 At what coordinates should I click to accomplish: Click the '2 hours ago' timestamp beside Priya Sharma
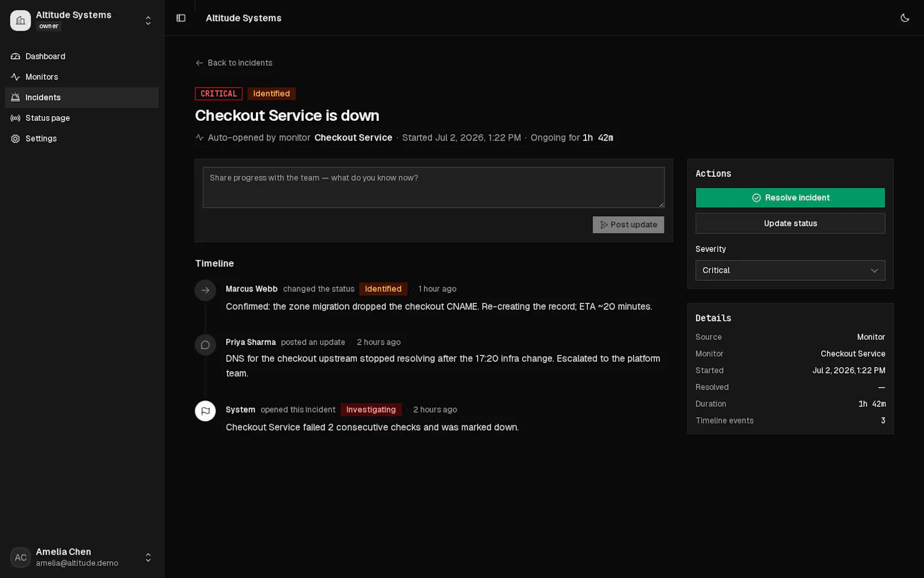point(378,342)
